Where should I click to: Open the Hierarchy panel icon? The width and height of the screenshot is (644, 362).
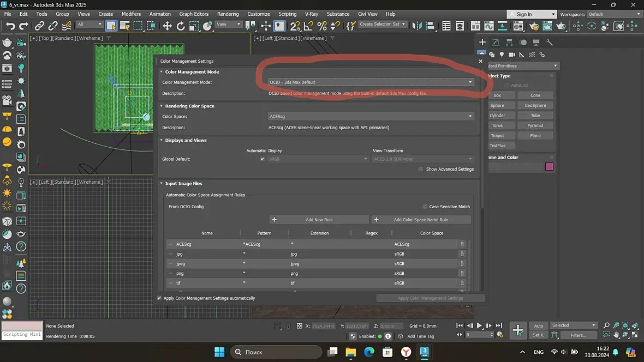tap(509, 43)
